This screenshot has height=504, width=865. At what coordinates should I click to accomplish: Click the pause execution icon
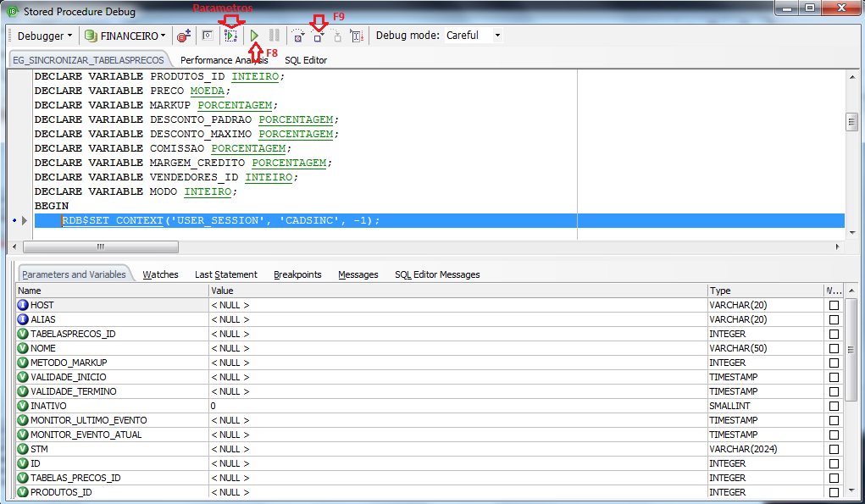(x=274, y=36)
